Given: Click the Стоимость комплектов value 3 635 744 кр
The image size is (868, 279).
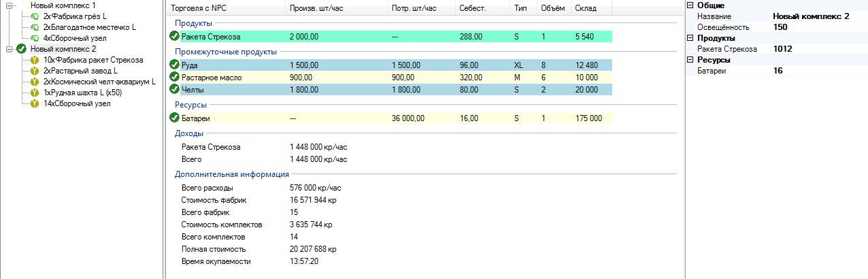Looking at the screenshot, I should 311,225.
